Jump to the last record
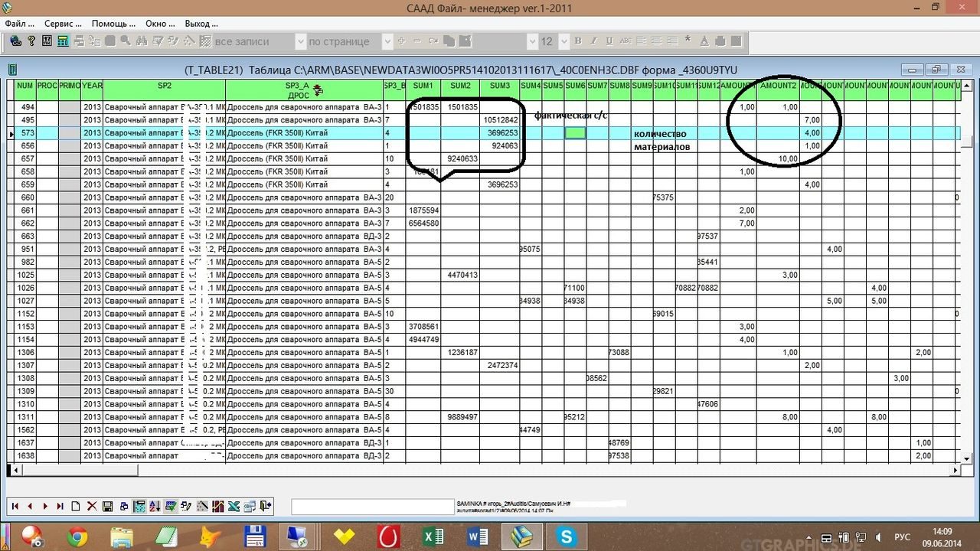Image resolution: width=980 pixels, height=551 pixels. pyautogui.click(x=60, y=506)
